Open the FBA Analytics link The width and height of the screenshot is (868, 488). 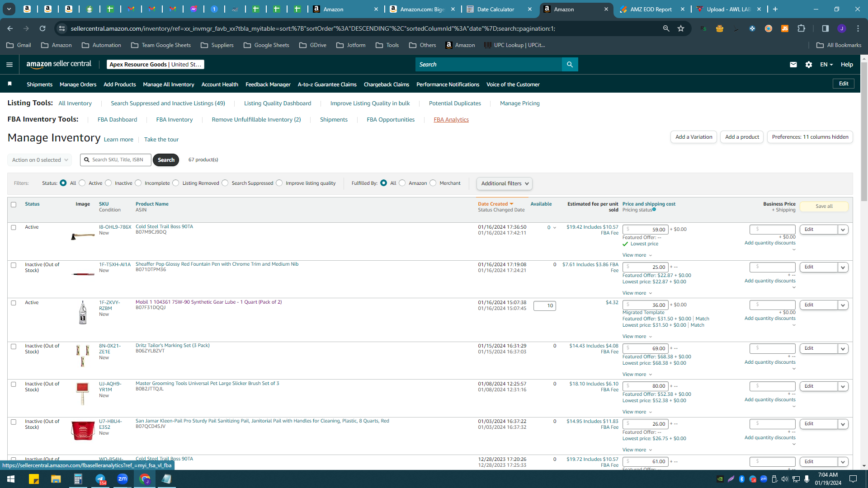point(451,120)
